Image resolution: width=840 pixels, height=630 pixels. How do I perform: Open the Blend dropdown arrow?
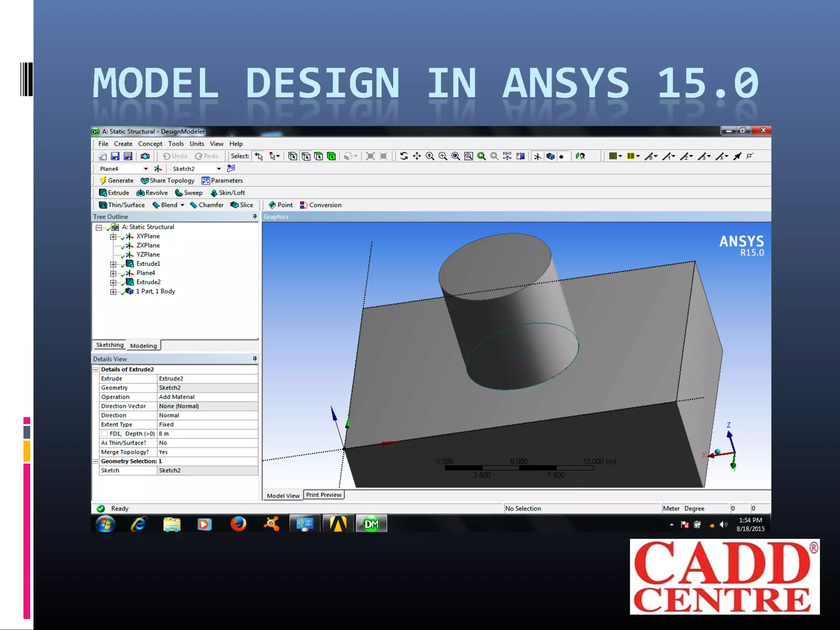coord(183,205)
